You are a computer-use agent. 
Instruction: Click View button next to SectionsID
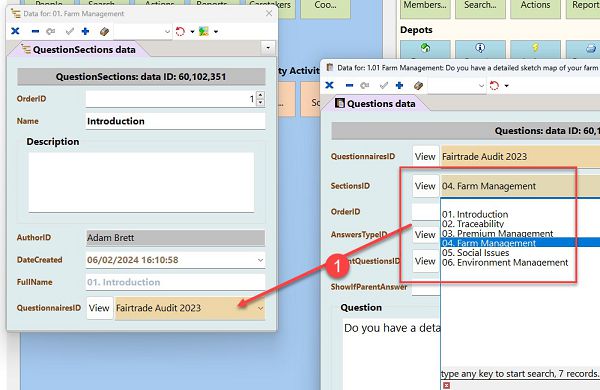tap(425, 186)
